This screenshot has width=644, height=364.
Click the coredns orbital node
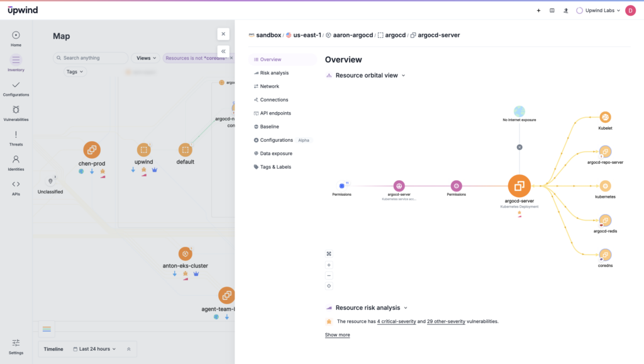605,255
